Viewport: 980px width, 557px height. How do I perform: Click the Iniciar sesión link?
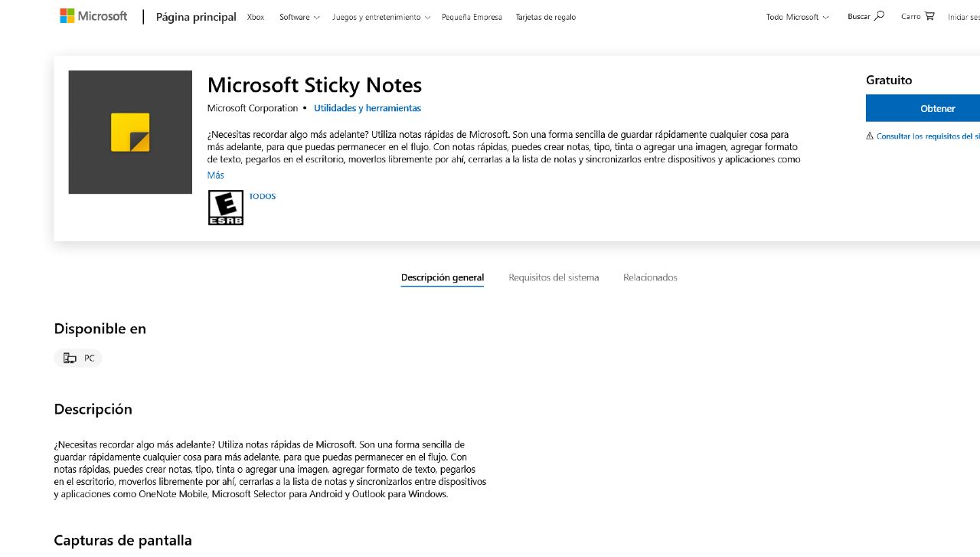pyautogui.click(x=964, y=17)
